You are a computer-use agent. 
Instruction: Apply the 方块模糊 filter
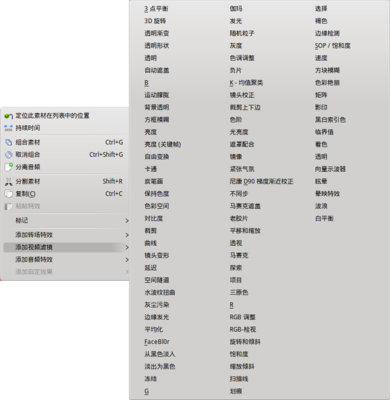coord(327,70)
